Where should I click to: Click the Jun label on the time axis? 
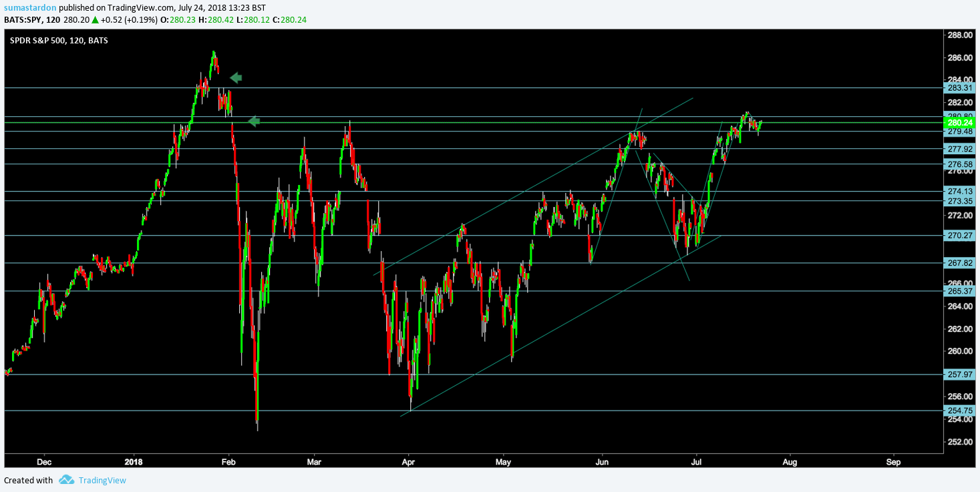[x=603, y=461]
